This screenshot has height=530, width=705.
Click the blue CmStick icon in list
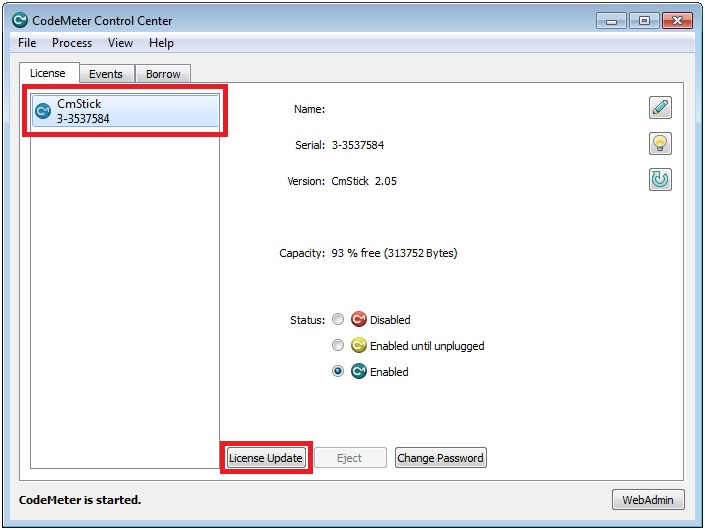pos(43,111)
